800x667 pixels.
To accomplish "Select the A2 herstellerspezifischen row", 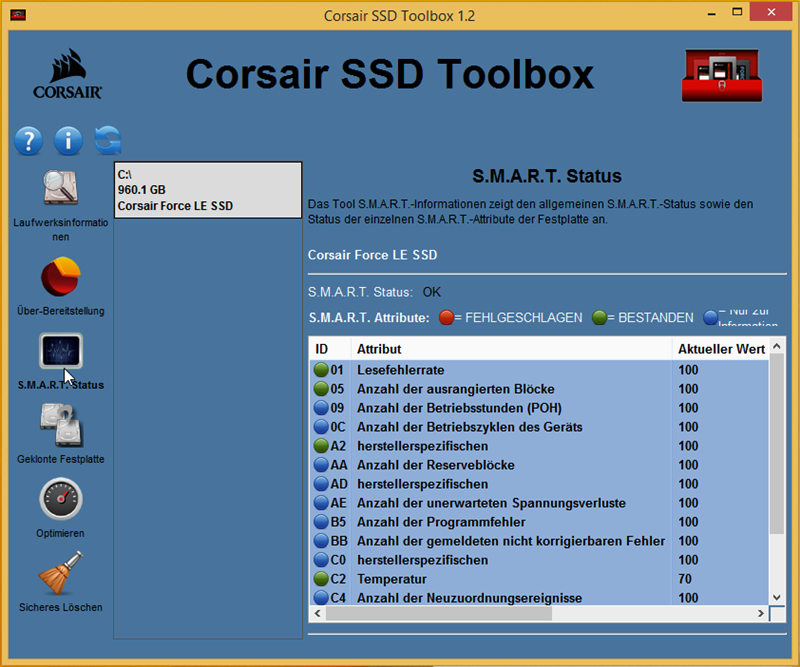I will [539, 446].
